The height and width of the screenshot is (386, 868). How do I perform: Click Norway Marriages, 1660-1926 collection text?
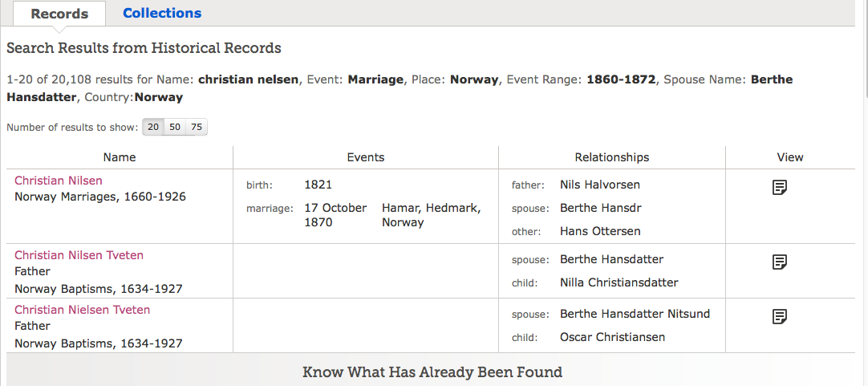(100, 197)
